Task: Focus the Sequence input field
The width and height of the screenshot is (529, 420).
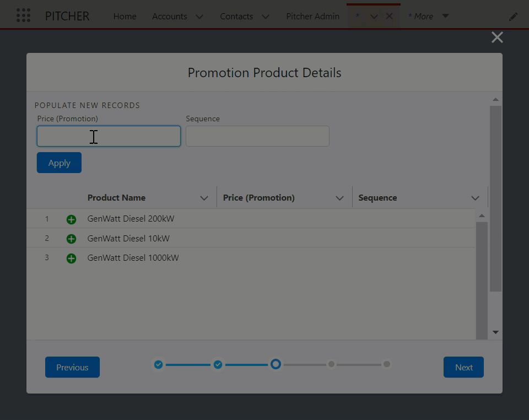Action: click(257, 136)
